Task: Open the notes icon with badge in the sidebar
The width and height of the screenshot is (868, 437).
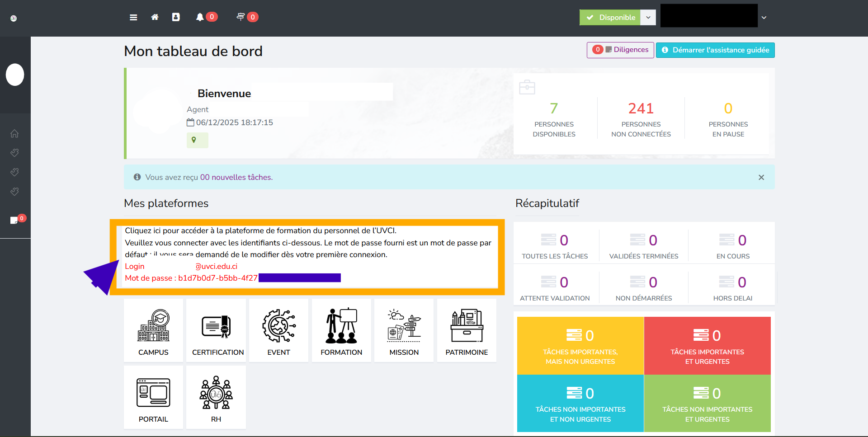Action: pyautogui.click(x=13, y=220)
